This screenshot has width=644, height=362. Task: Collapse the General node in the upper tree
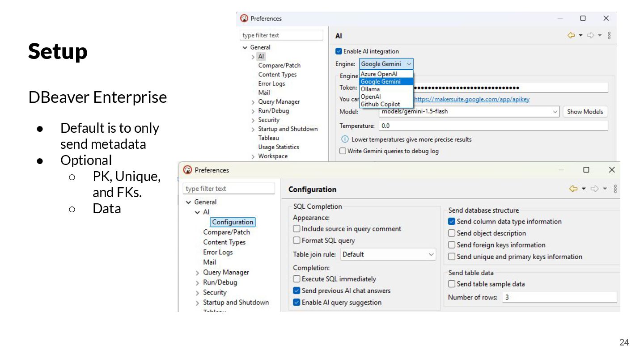coord(245,47)
